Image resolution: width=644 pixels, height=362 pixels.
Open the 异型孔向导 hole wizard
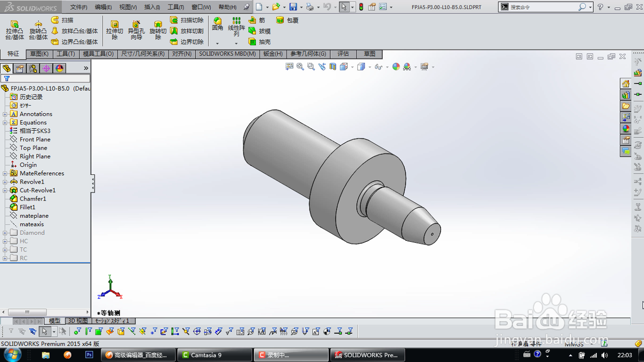136,30
